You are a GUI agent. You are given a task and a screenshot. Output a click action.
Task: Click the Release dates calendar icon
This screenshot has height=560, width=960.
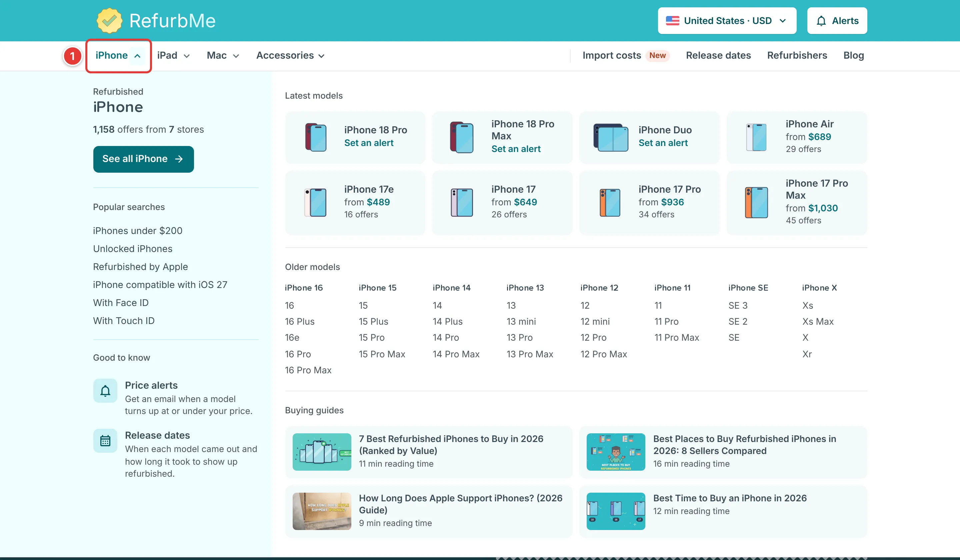pyautogui.click(x=105, y=441)
